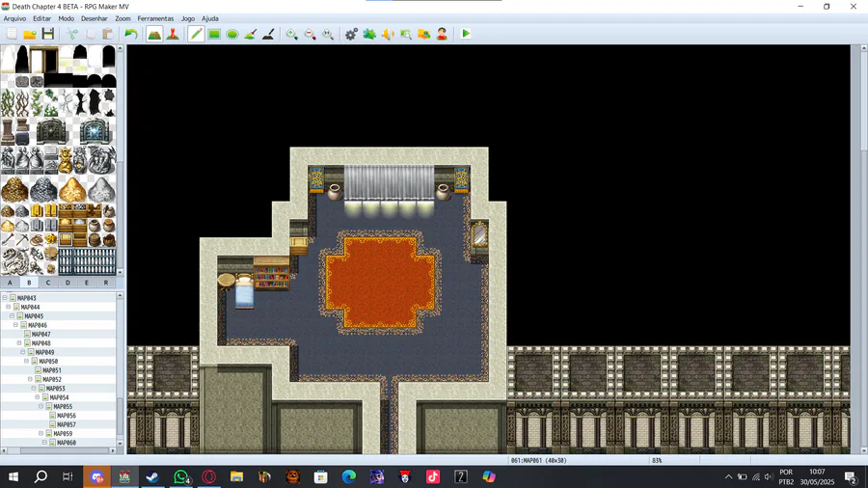Reset map to actual size
This screenshot has height=488, width=868.
tap(328, 34)
